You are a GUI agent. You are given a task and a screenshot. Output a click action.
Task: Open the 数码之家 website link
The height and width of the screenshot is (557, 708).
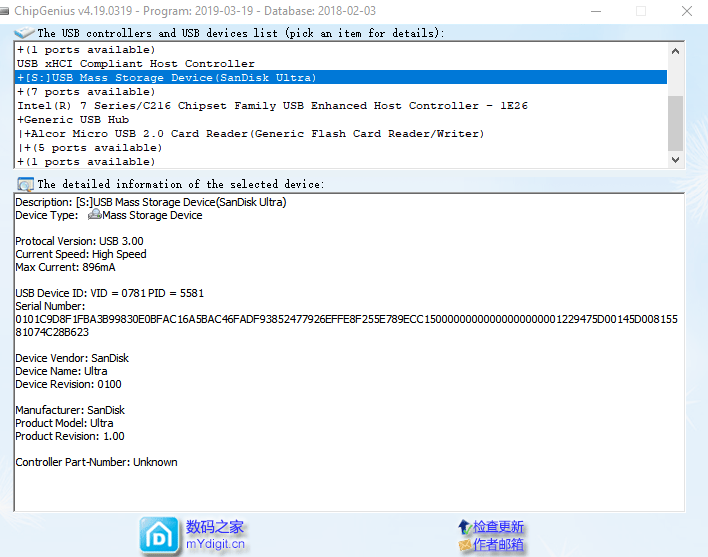[x=214, y=527]
